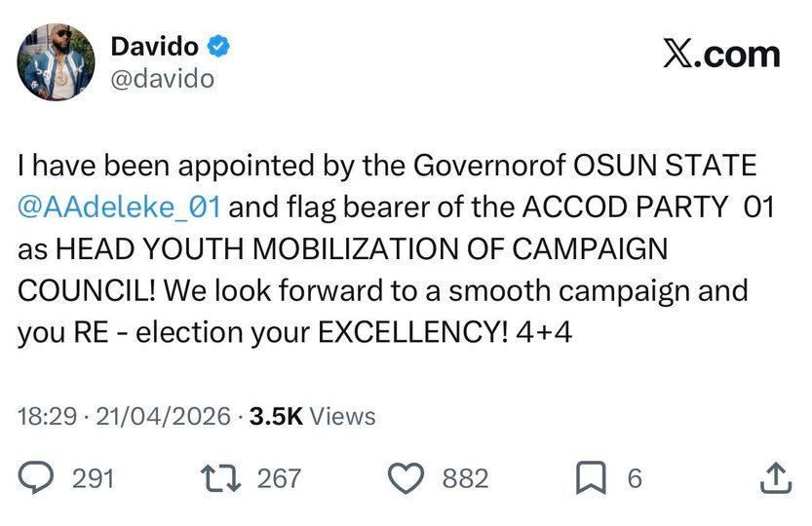Click the 882 likes count
Screen dimensions: 812x526
point(465,478)
